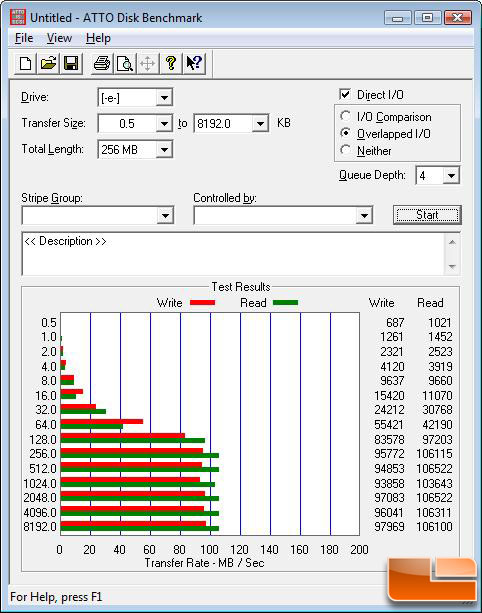Start the benchmark with the Start button
Screen dimensions: 482x613
coord(427,215)
